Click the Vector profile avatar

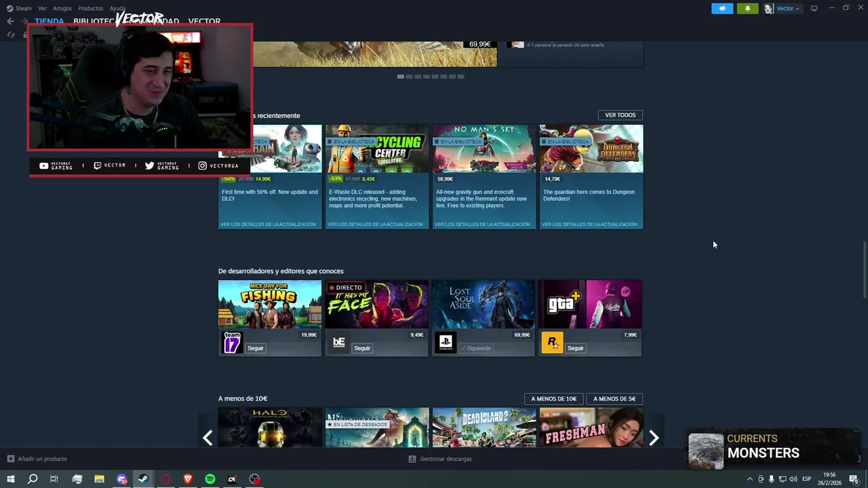[x=768, y=8]
